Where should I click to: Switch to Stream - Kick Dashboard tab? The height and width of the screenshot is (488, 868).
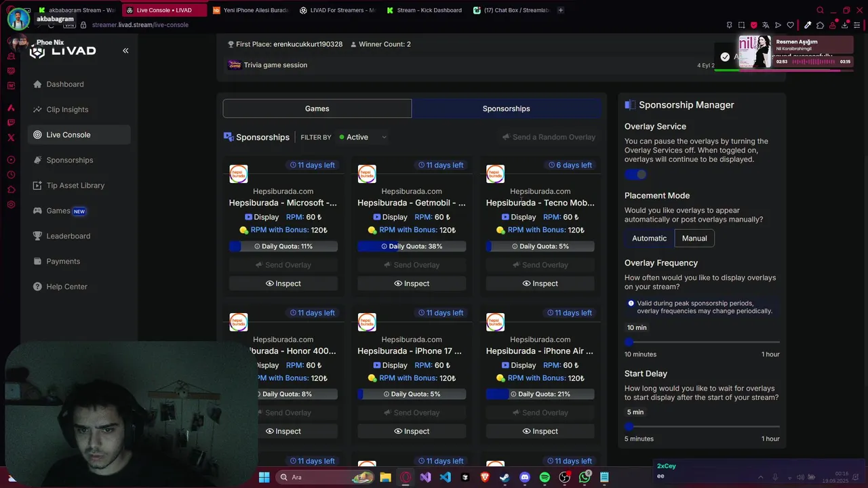pos(423,10)
